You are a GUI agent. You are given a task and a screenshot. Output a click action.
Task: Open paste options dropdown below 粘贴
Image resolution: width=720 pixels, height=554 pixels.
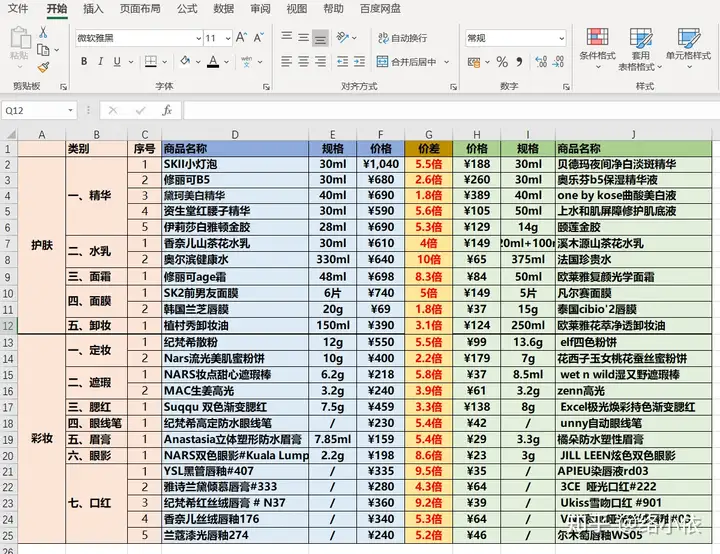point(20,67)
